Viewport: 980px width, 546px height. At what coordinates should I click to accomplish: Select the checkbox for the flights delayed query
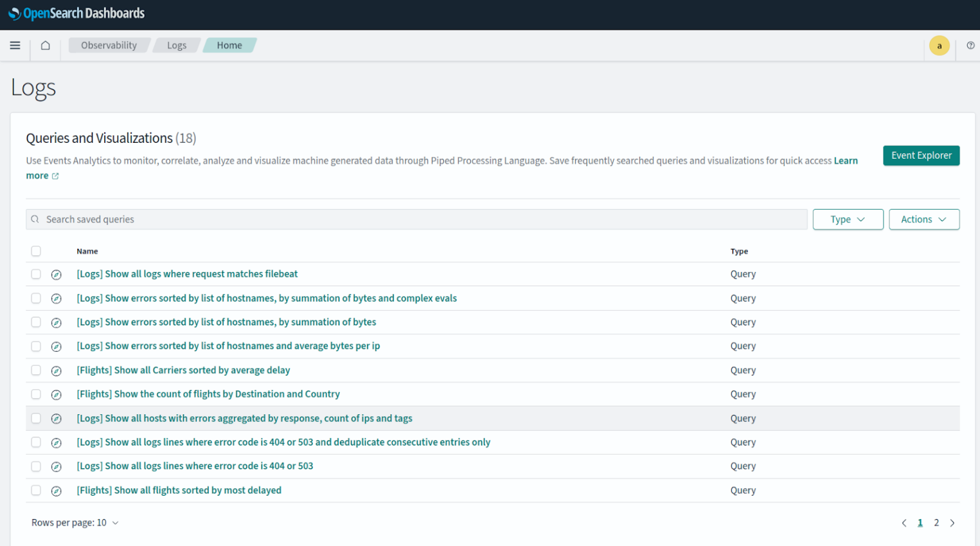pos(35,490)
